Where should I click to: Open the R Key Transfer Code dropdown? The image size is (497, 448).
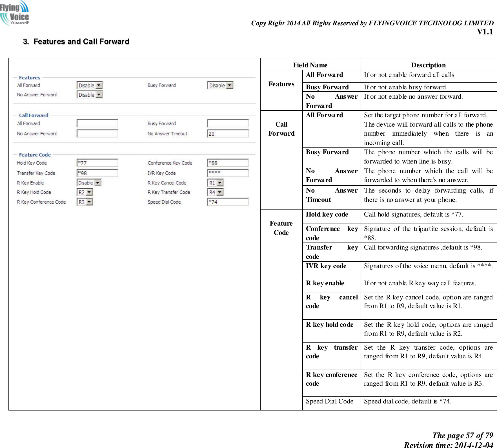pos(216,192)
